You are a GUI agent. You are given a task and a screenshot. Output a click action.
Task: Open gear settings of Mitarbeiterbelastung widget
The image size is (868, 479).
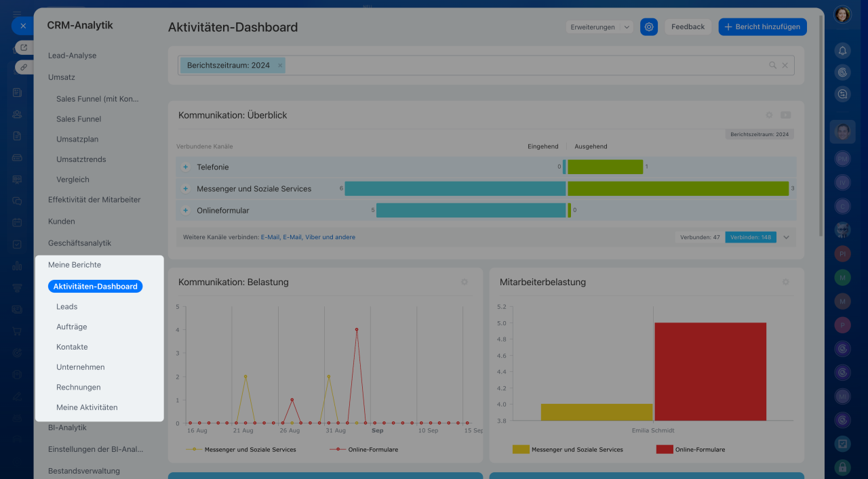(x=785, y=282)
